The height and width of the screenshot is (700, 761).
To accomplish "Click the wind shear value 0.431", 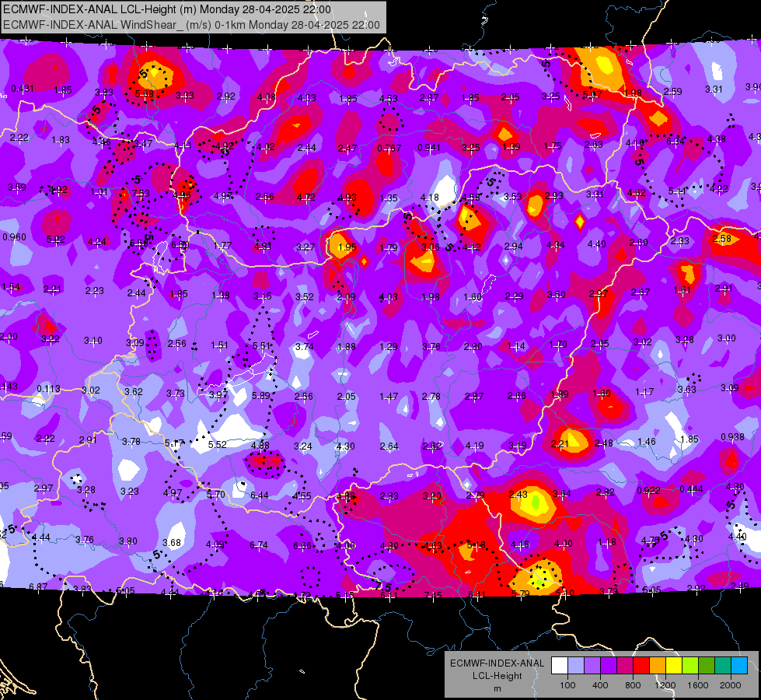I will tap(23, 89).
